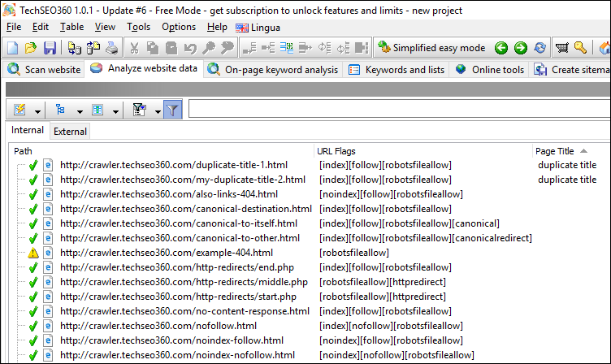
Task: Click the blue refresh icon
Action: 539,48
